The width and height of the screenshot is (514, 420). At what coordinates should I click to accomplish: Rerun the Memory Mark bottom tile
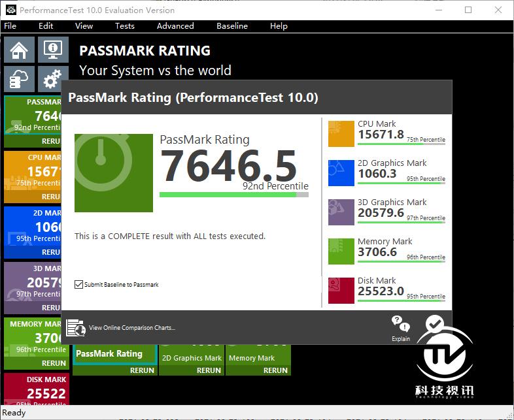coord(275,370)
